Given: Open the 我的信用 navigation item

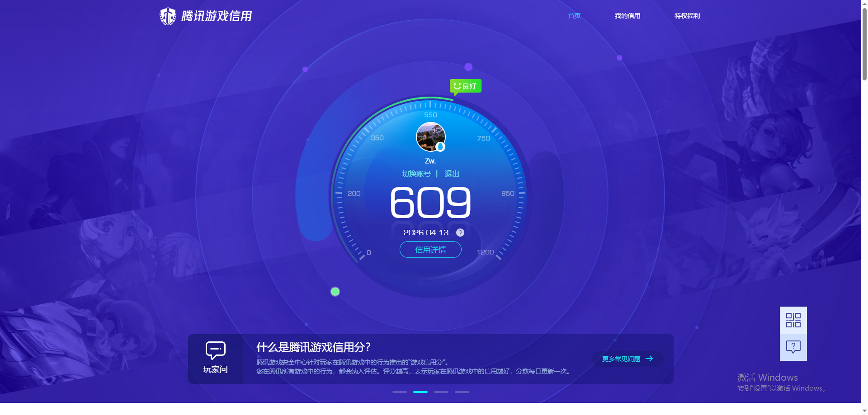Looking at the screenshot, I should pyautogui.click(x=627, y=16).
